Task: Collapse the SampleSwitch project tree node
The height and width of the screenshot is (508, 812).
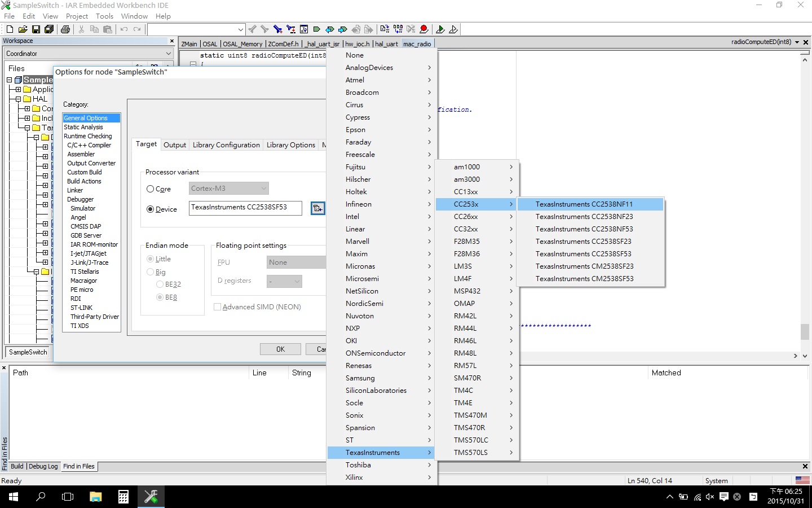Action: coord(10,80)
